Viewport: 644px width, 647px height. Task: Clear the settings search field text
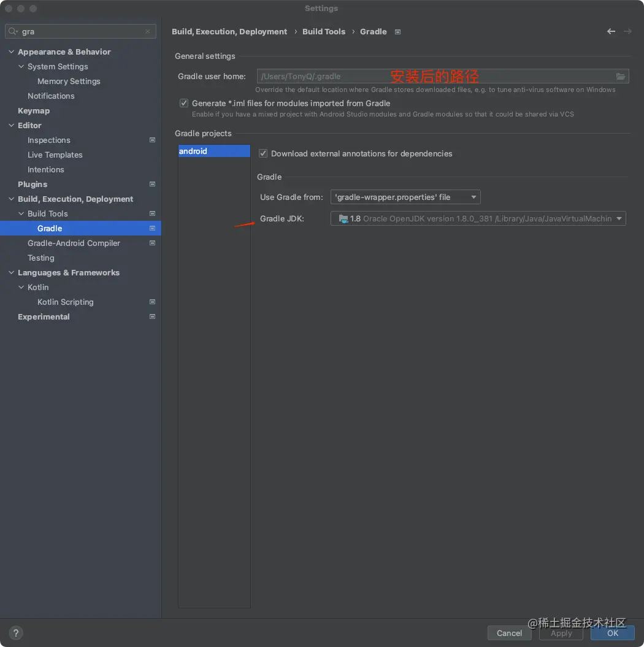point(148,31)
